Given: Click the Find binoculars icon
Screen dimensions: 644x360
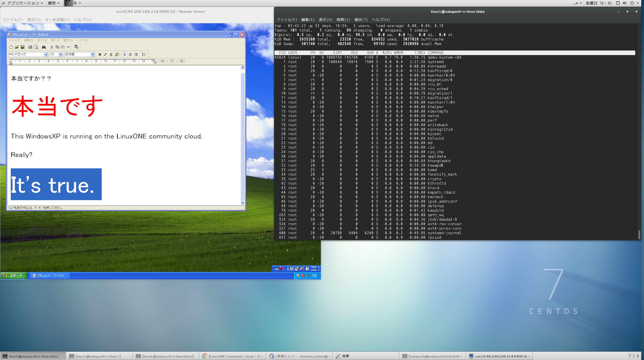Looking at the screenshot, I should pyautogui.click(x=44, y=47).
